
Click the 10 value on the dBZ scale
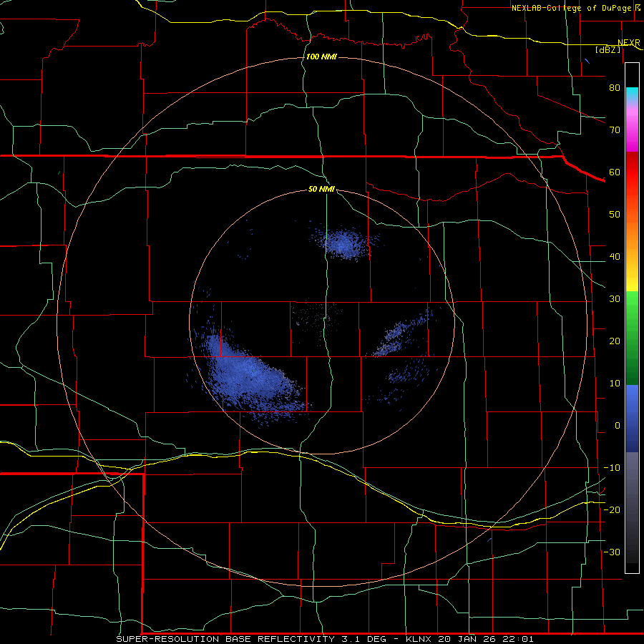(615, 384)
